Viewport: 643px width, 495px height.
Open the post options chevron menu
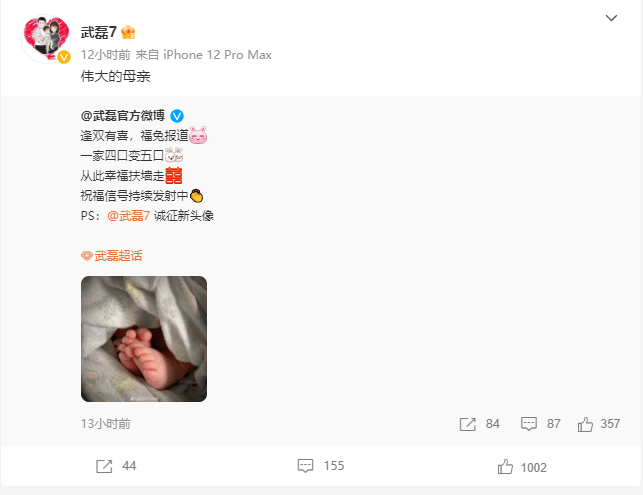(x=611, y=18)
